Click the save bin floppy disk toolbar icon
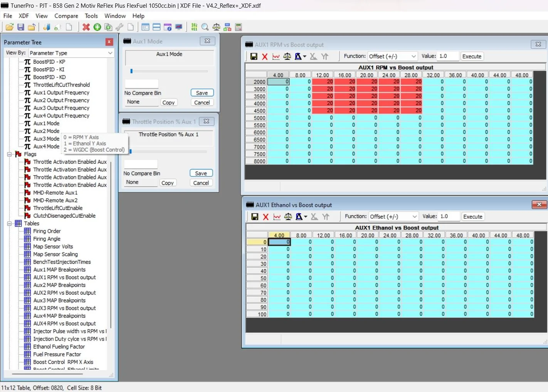The height and width of the screenshot is (392, 548). (x=21, y=27)
